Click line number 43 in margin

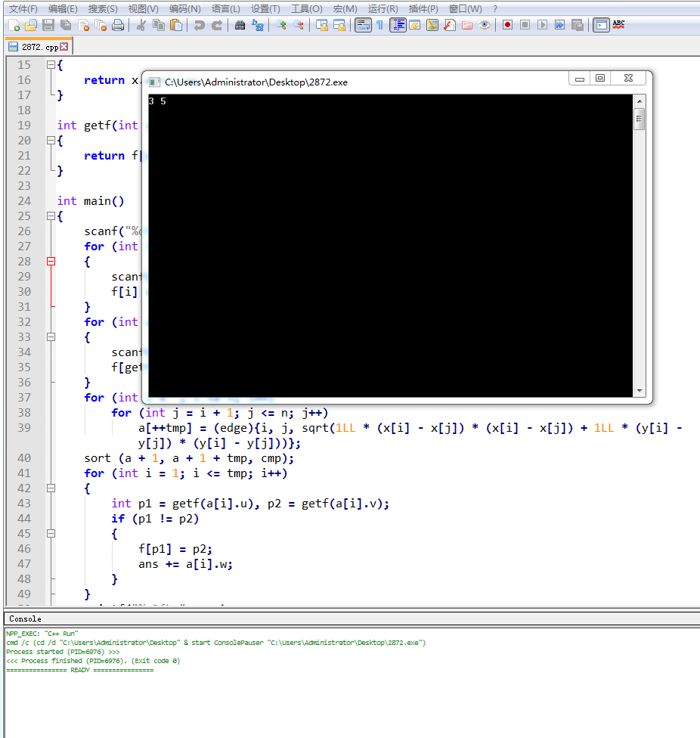click(24, 503)
